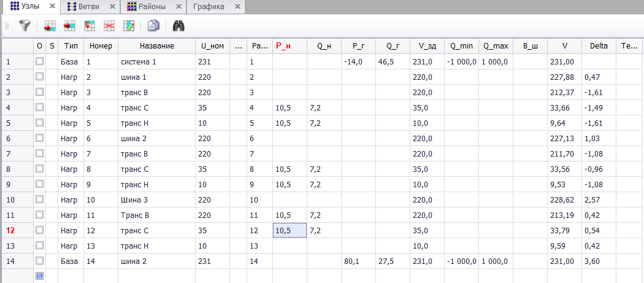Click the collapsed '...' column header
This screenshot has width=644, height=283.
pyautogui.click(x=239, y=46)
